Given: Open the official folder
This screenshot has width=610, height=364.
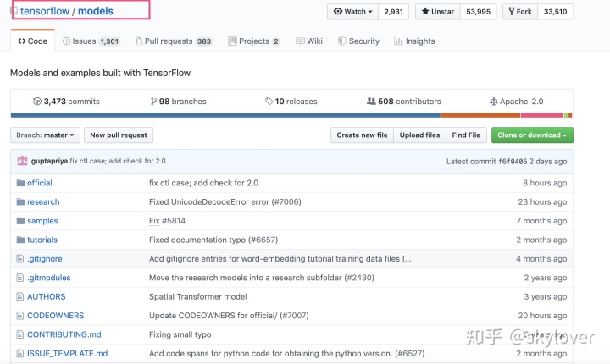Looking at the screenshot, I should 40,183.
